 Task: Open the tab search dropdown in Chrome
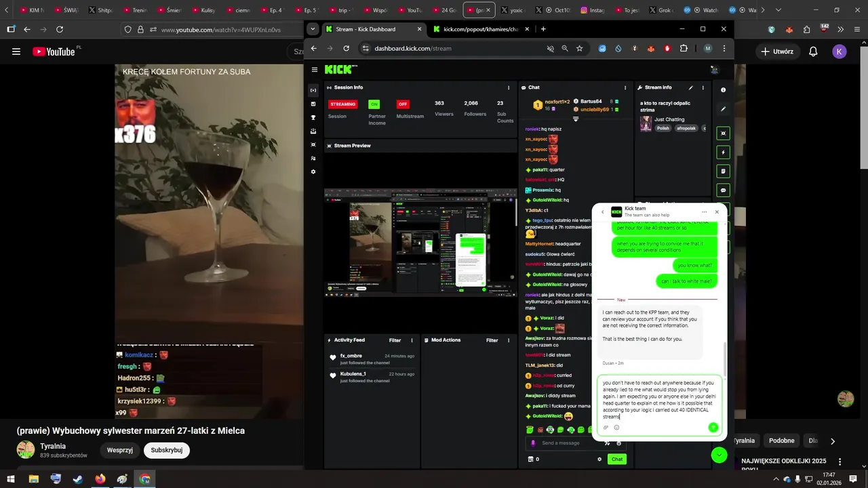[x=313, y=29]
